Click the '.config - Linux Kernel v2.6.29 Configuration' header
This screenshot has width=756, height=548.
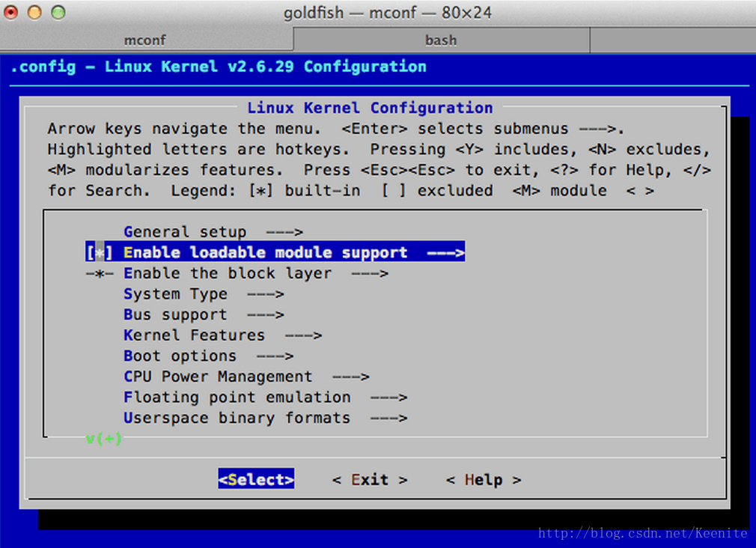(218, 67)
